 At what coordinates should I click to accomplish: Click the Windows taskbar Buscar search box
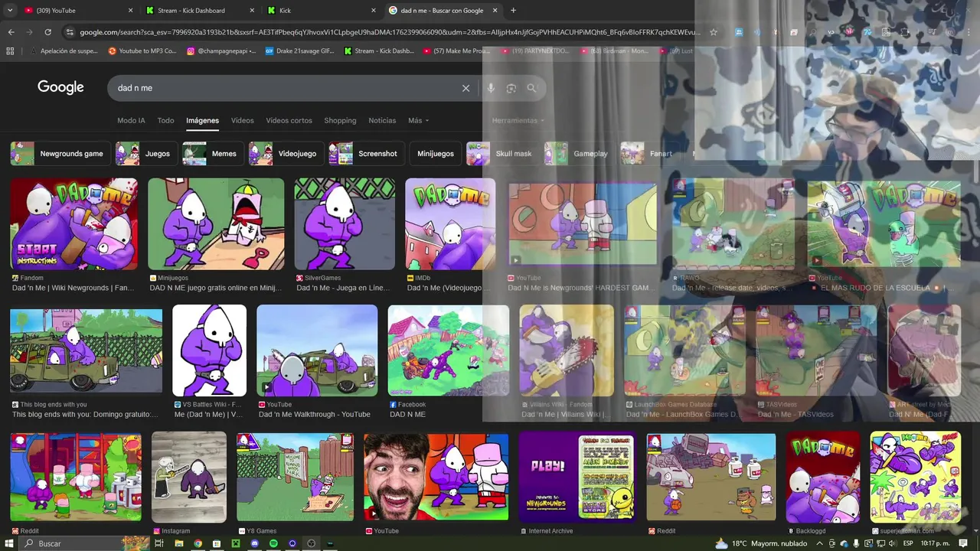(83, 543)
